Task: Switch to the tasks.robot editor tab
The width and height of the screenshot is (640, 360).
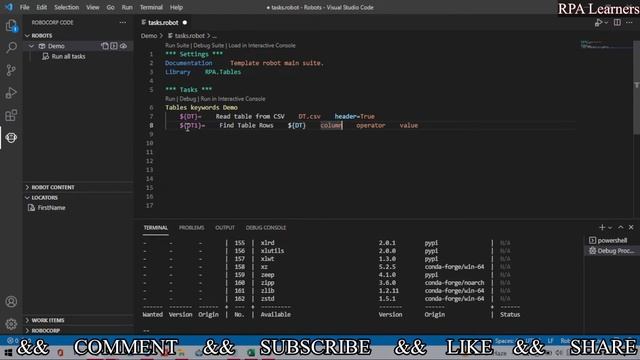Action: 164,22
